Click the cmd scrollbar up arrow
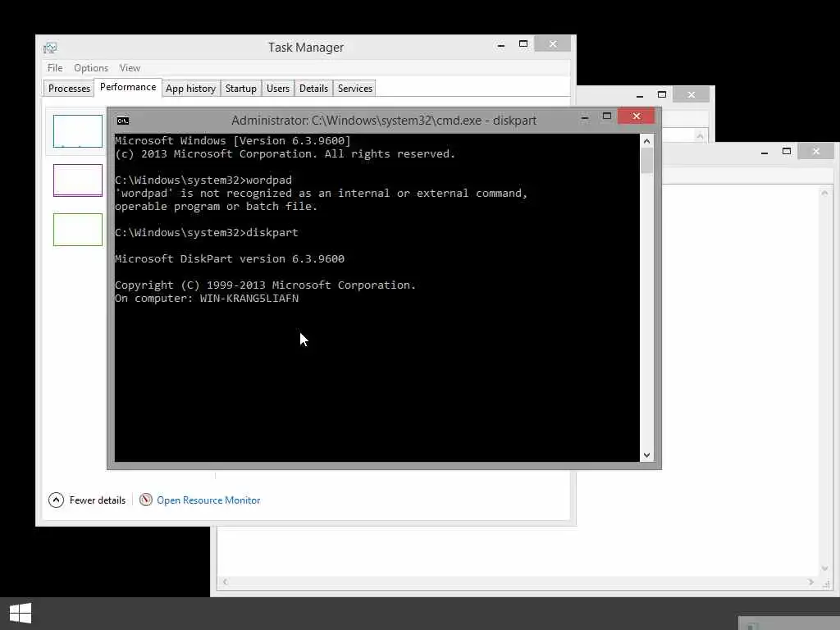Viewport: 840px width, 630px height. click(x=646, y=141)
